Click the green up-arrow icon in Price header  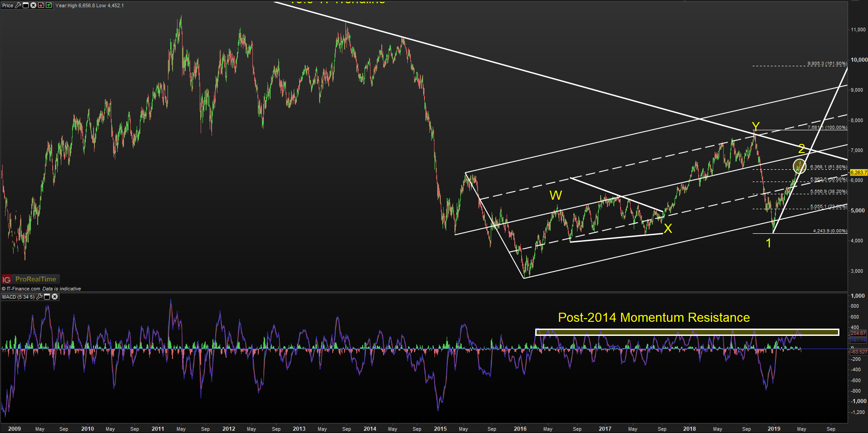click(49, 5)
